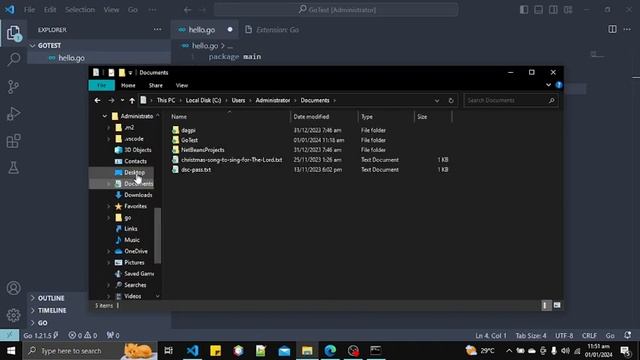Switch to the hello.go editor tab
The image size is (640, 360).
pyautogui.click(x=204, y=30)
